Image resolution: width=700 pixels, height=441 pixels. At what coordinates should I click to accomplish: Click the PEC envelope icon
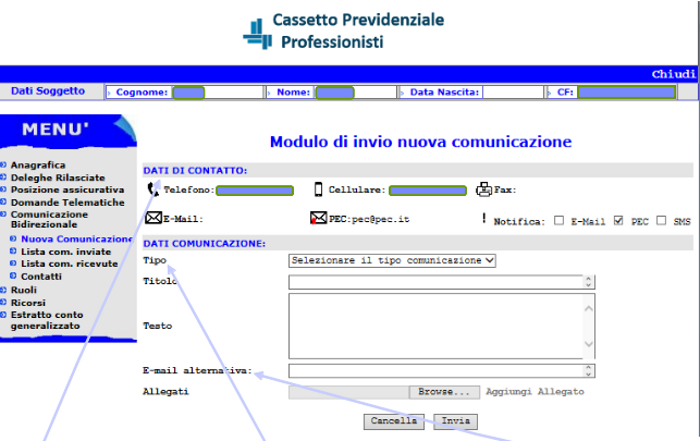click(318, 218)
